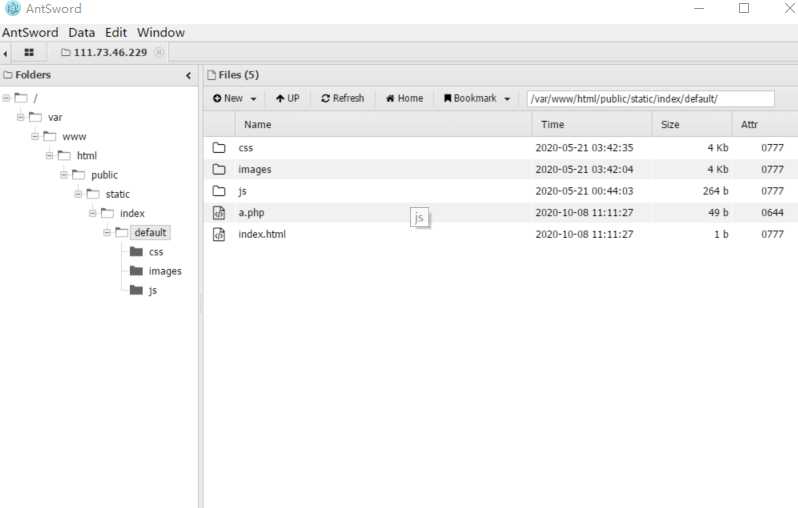Select the var folder in tree
This screenshot has width=798, height=508.
coord(55,118)
